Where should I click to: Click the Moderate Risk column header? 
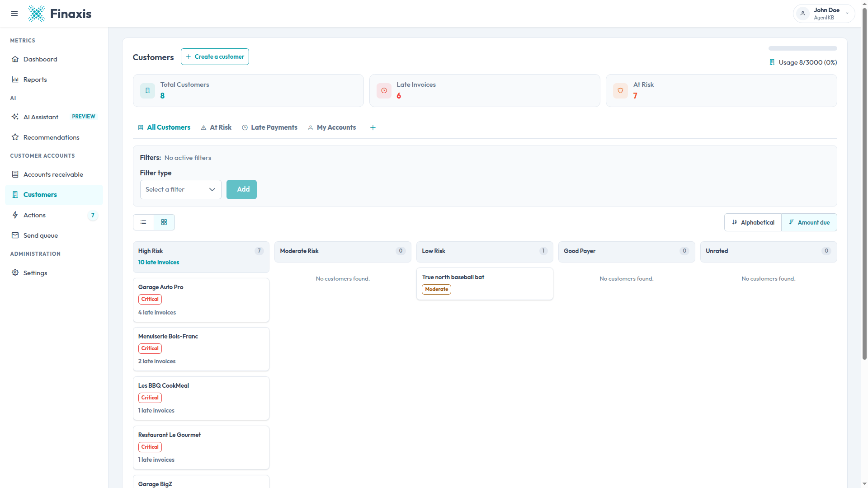pos(343,252)
